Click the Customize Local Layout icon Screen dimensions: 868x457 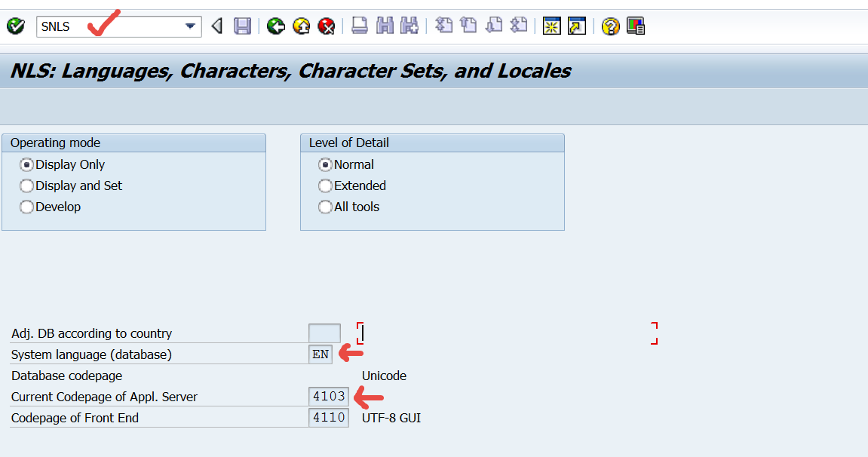pyautogui.click(x=635, y=25)
